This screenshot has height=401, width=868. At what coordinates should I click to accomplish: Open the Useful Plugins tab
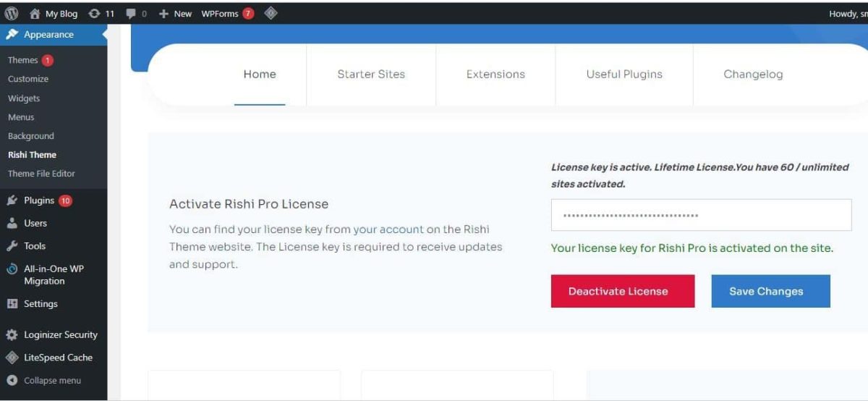tap(624, 74)
